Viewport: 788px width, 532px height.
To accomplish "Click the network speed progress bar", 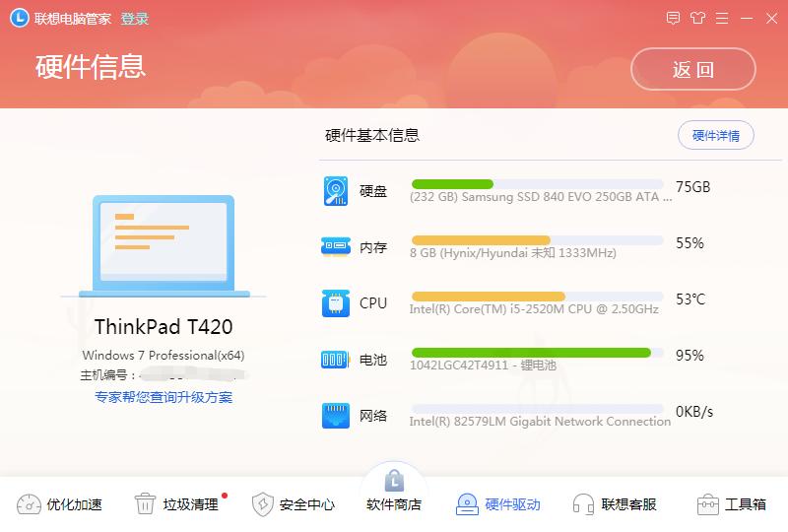I will coord(537,409).
